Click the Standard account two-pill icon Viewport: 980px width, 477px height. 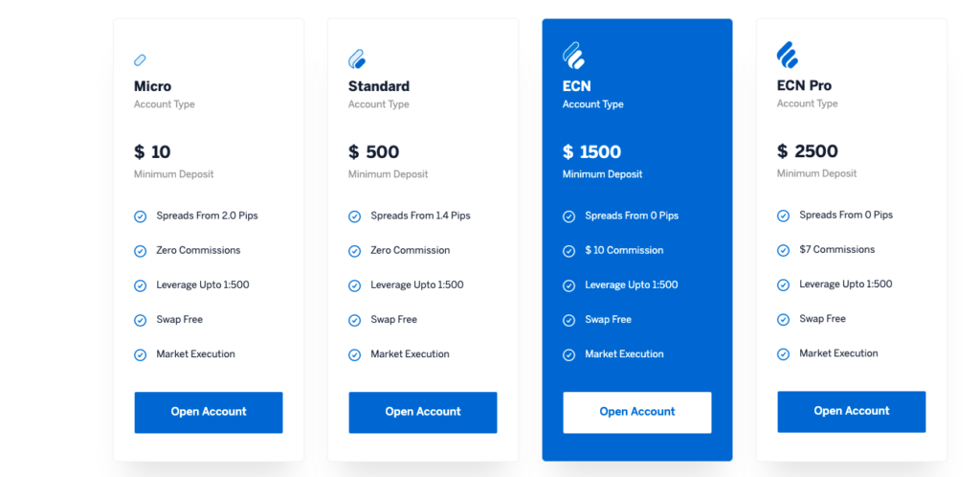coord(357,58)
